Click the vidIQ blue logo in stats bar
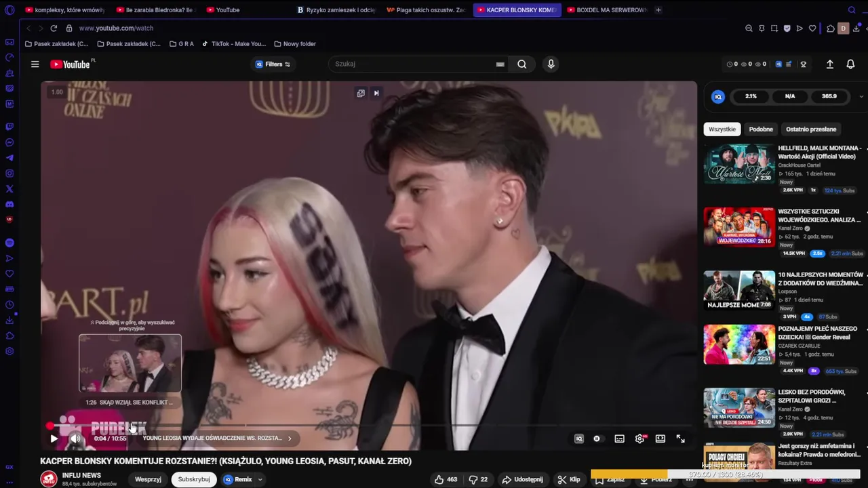Screen dimensions: 868x488 (x=718, y=97)
